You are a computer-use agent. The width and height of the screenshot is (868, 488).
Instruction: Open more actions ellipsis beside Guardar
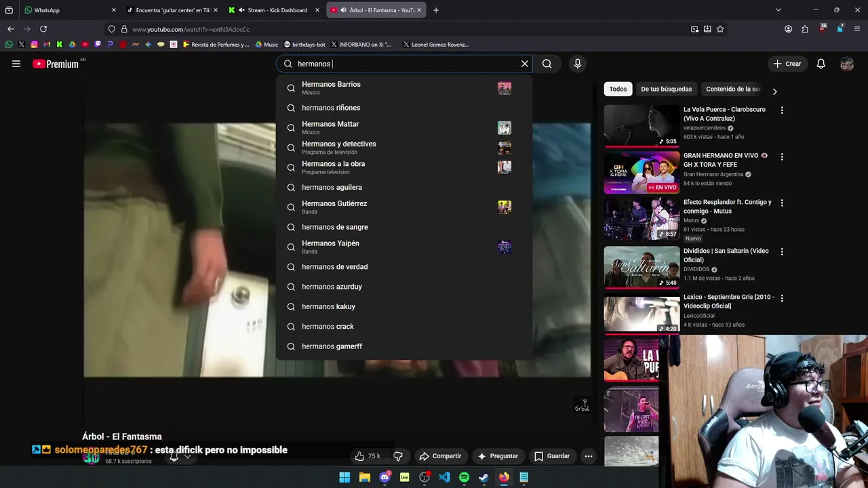pyautogui.click(x=589, y=456)
